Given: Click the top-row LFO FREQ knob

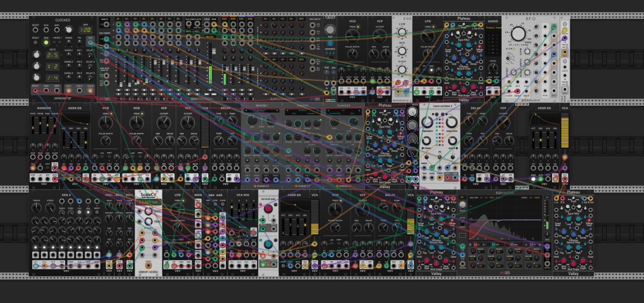Looking at the screenshot, I should tap(428, 36).
